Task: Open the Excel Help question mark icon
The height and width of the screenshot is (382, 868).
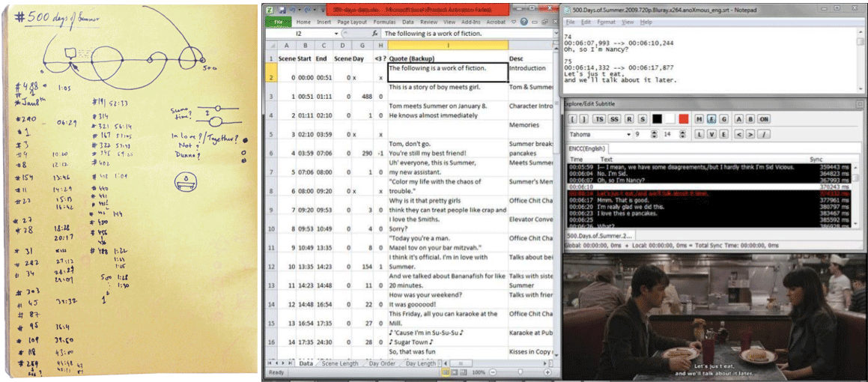Action: point(523,22)
